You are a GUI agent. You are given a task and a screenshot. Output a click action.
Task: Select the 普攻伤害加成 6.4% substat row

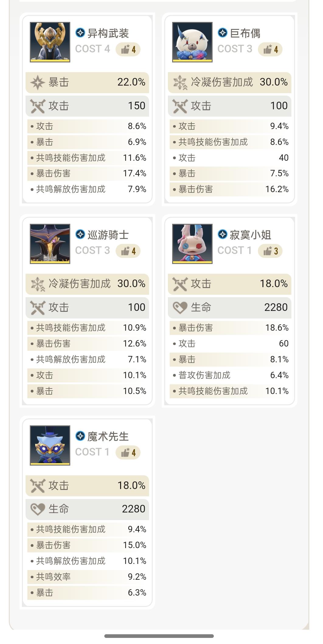pos(231,375)
